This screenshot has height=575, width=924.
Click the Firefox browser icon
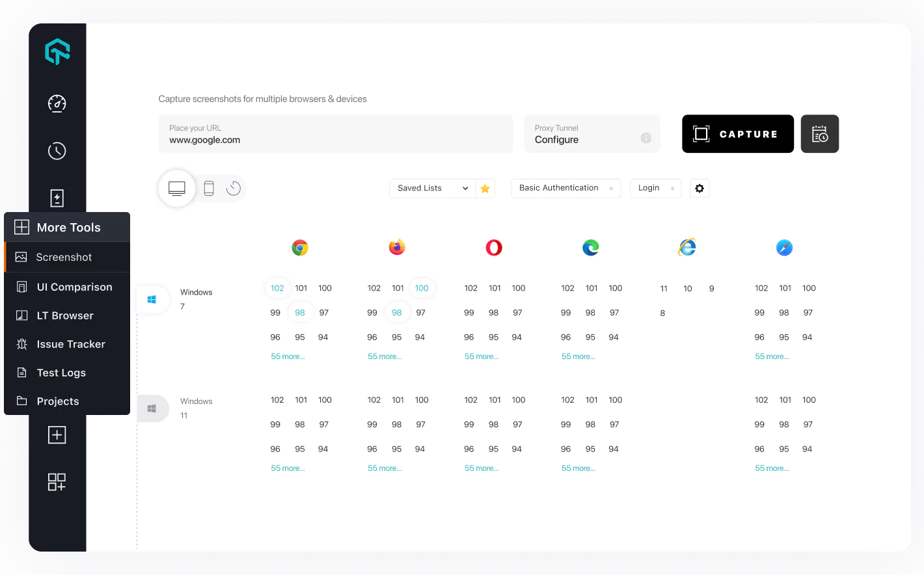(x=397, y=247)
